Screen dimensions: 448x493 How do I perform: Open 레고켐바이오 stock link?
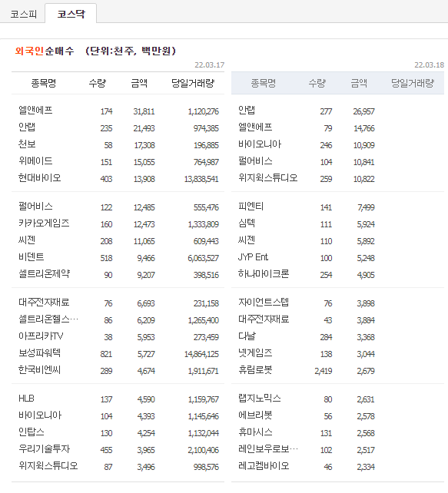coord(264,466)
